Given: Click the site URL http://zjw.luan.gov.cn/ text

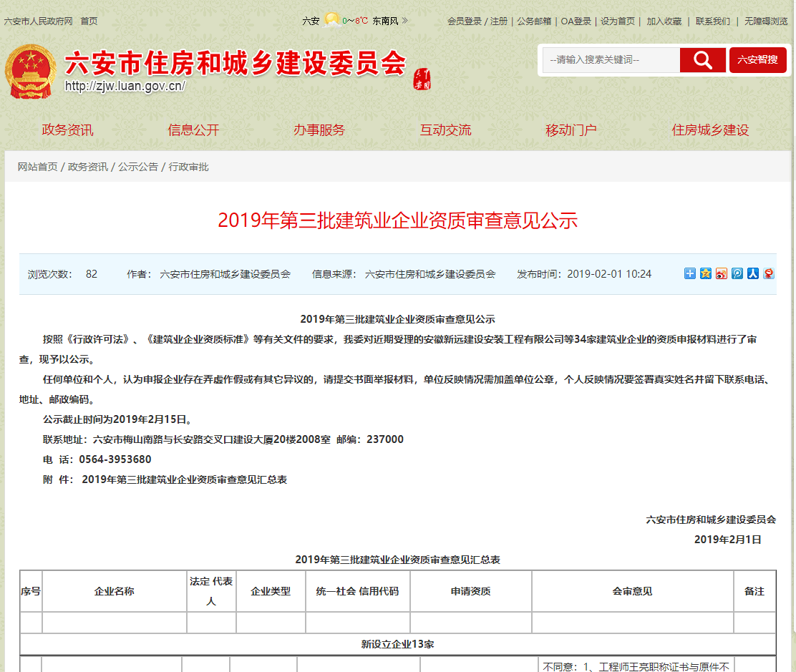Looking at the screenshot, I should pyautogui.click(x=125, y=87).
